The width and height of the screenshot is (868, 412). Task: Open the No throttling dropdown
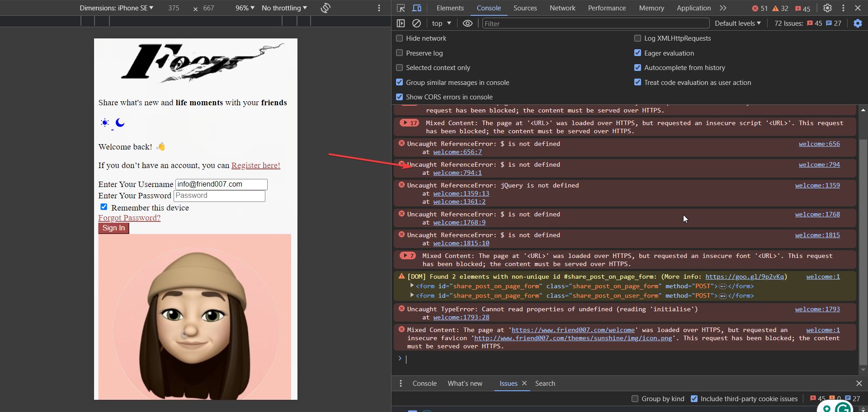[284, 8]
